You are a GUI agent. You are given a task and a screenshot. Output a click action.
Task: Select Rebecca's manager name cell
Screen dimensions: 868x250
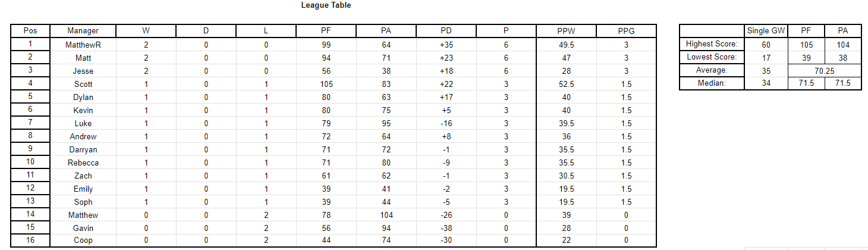click(83, 162)
